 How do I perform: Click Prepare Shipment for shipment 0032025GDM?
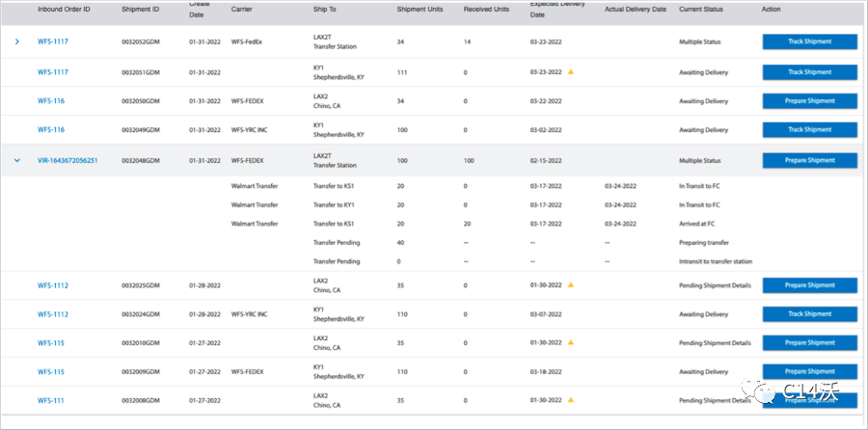point(809,285)
